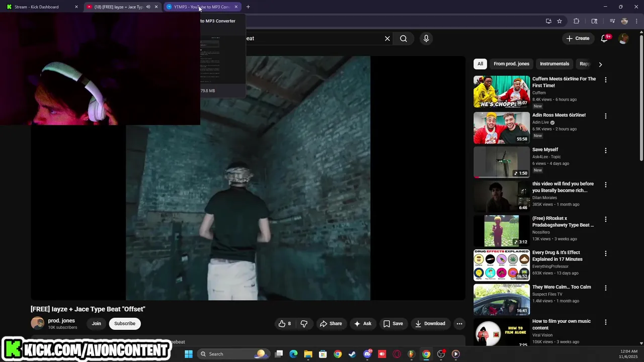The image size is (644, 362).
Task: Click the video player area
Action: tap(248, 178)
